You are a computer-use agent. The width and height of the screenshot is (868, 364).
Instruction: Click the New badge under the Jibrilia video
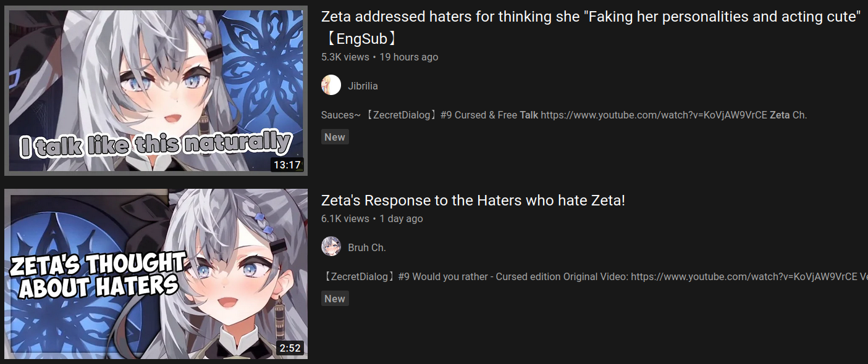coord(335,137)
